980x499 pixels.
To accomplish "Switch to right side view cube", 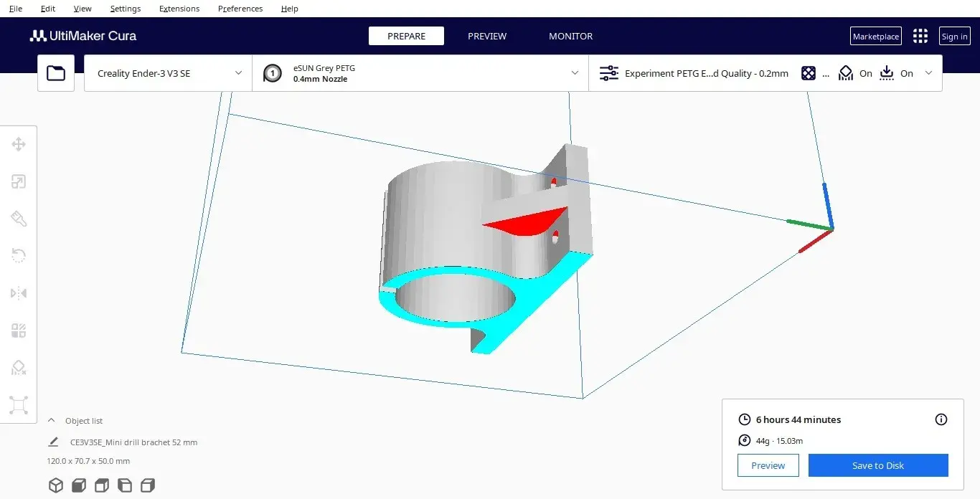I will 148,485.
